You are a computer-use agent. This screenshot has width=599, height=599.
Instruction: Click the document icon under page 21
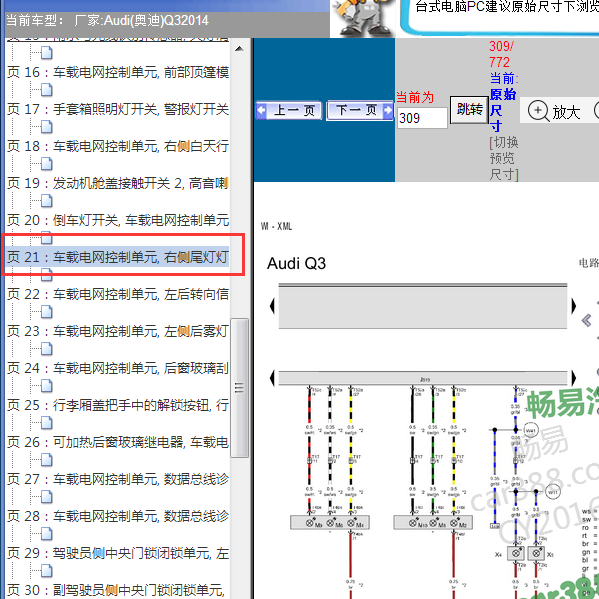[47, 275]
